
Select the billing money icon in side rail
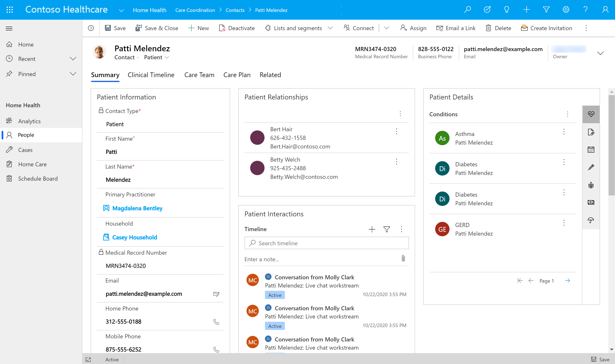(x=591, y=202)
